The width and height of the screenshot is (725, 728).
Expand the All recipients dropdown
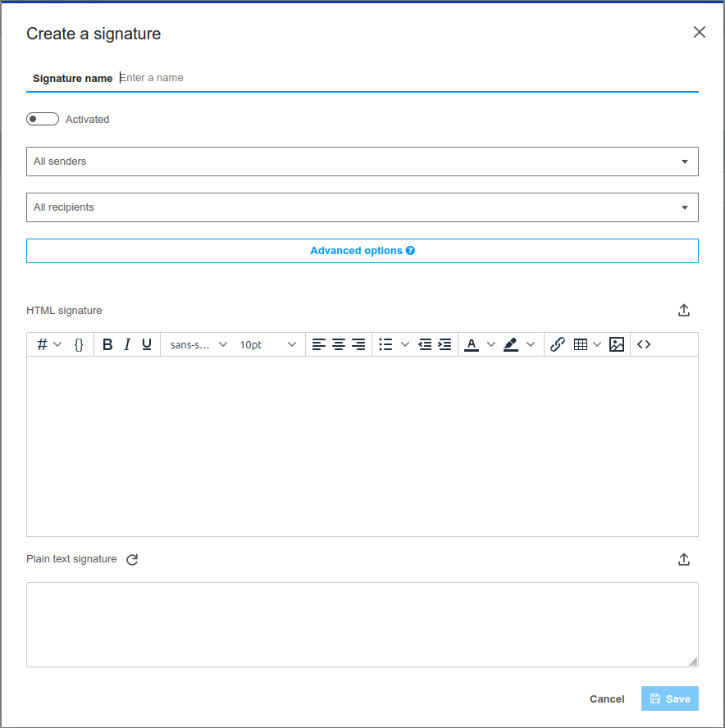pos(362,207)
